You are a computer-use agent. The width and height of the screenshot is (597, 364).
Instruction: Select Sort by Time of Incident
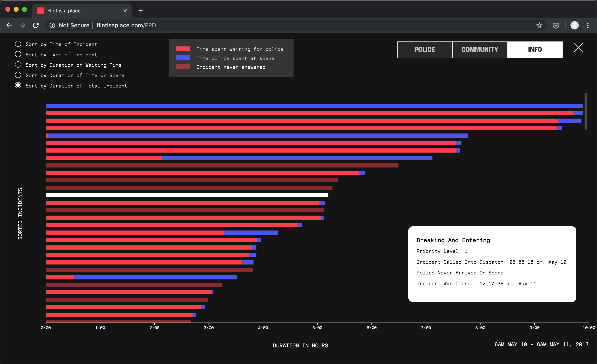[18, 44]
